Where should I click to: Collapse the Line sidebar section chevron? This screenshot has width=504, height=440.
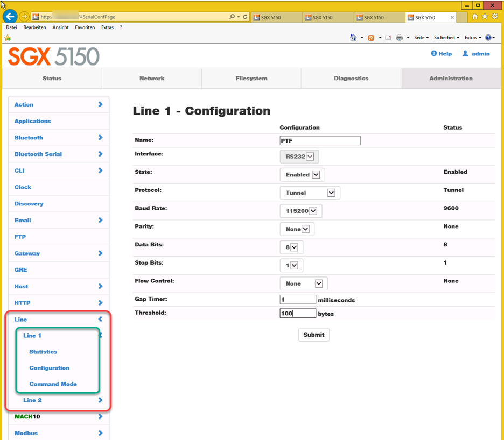[x=100, y=319]
